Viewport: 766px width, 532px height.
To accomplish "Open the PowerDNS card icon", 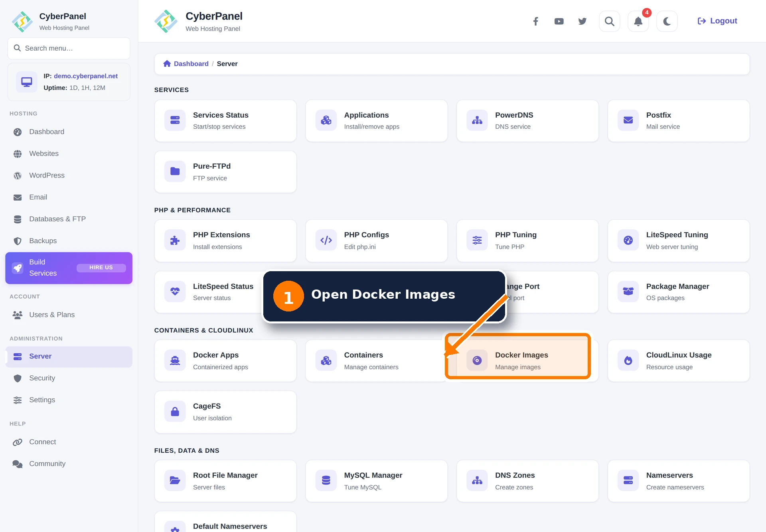I will coord(477,120).
